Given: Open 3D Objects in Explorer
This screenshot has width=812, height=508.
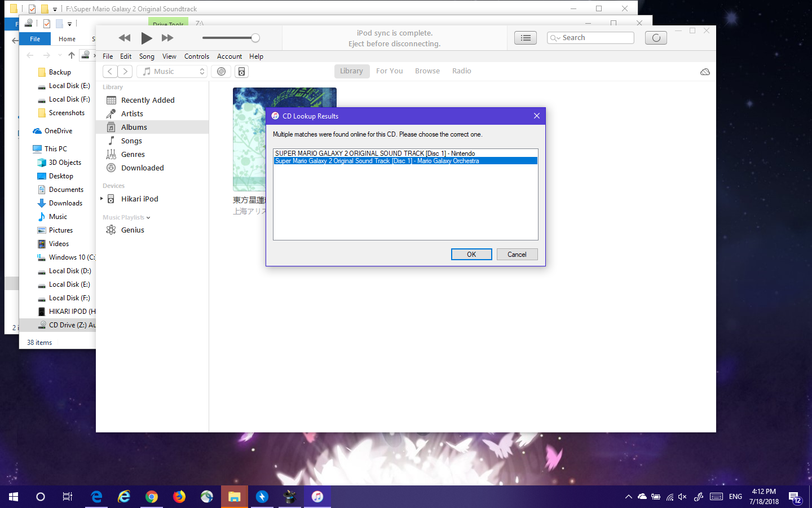Looking at the screenshot, I should pos(65,163).
